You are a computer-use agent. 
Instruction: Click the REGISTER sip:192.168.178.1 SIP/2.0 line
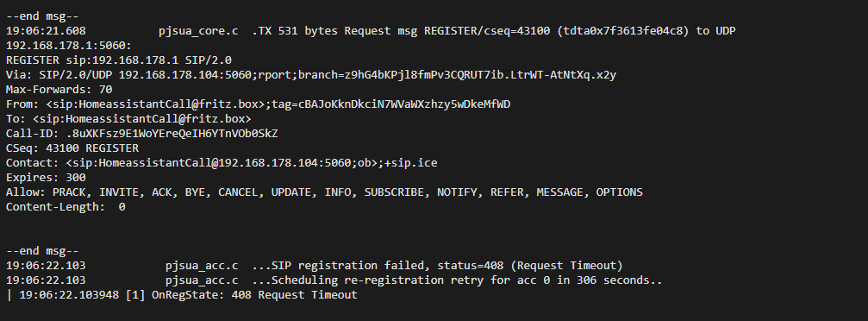click(118, 60)
